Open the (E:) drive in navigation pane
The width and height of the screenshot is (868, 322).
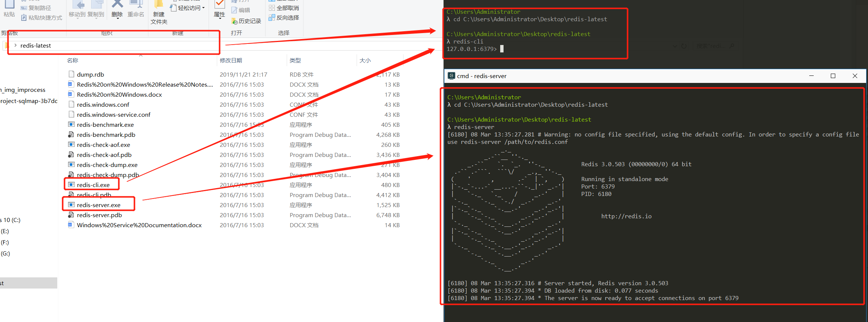5,231
